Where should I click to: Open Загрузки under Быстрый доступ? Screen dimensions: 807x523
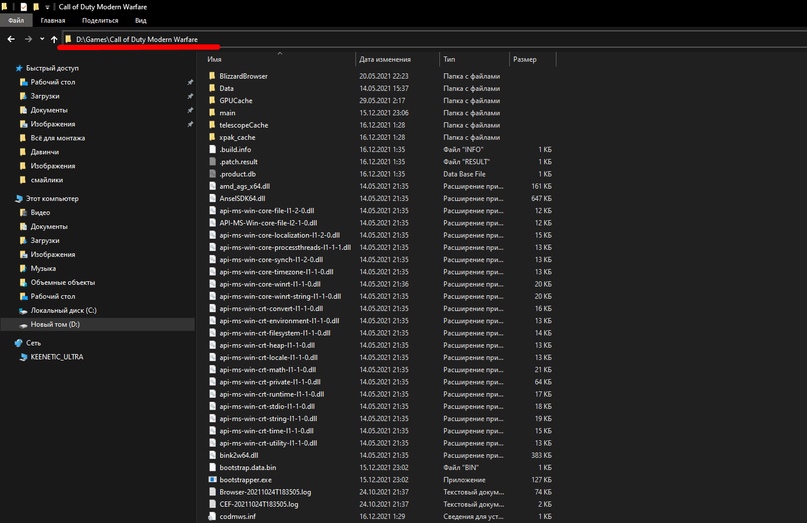coord(45,96)
